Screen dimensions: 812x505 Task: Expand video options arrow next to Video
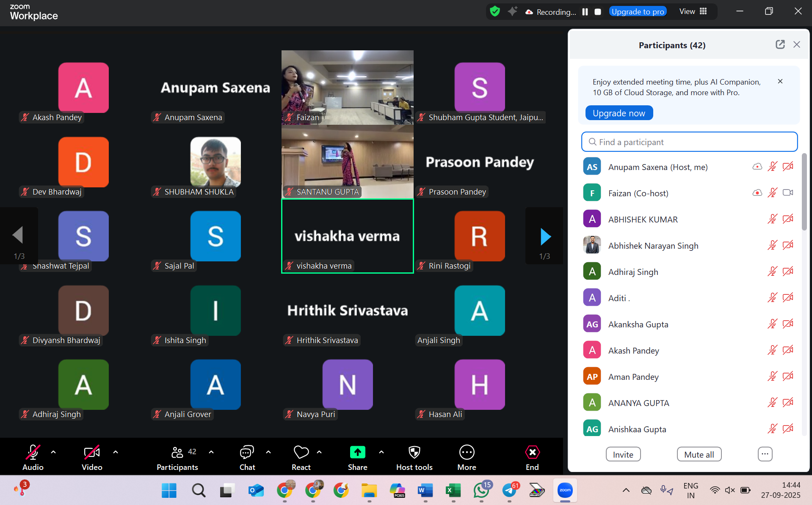[x=116, y=452]
